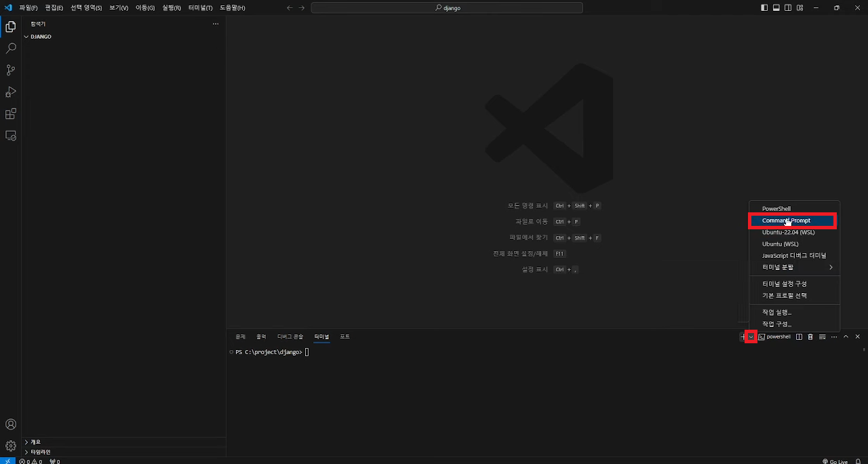868x464 pixels.
Task: Maximize the panel with up chevron
Action: pos(846,336)
